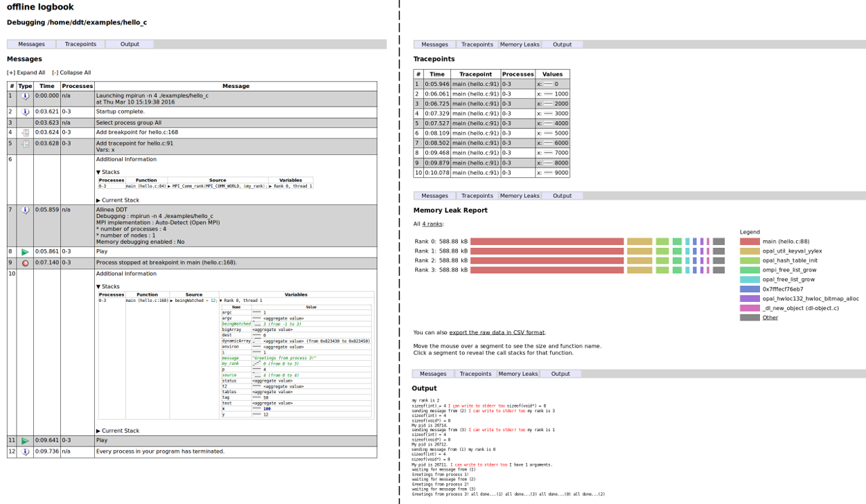Click the info icon for program terminated row
This screenshot has height=504, width=866.
click(25, 452)
